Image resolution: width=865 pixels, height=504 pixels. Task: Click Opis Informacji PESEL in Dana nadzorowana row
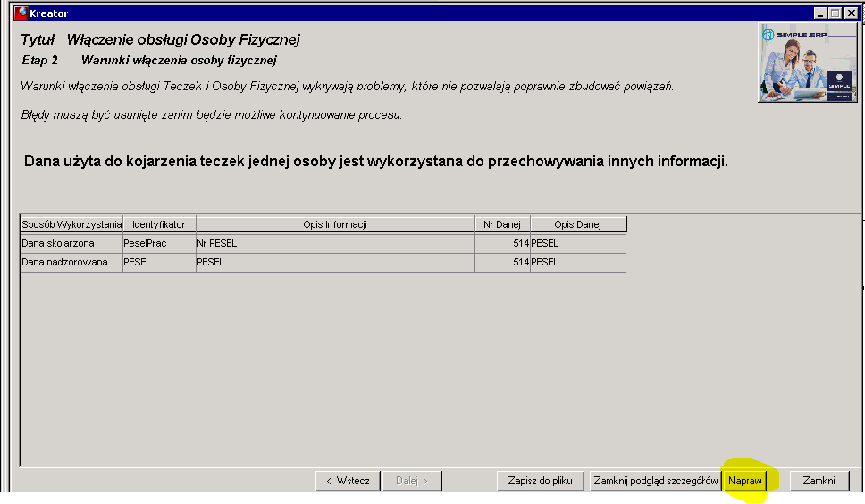pos(335,262)
